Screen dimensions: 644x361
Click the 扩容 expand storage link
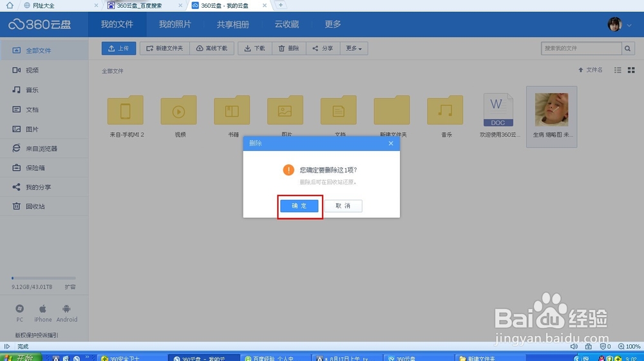click(x=70, y=287)
